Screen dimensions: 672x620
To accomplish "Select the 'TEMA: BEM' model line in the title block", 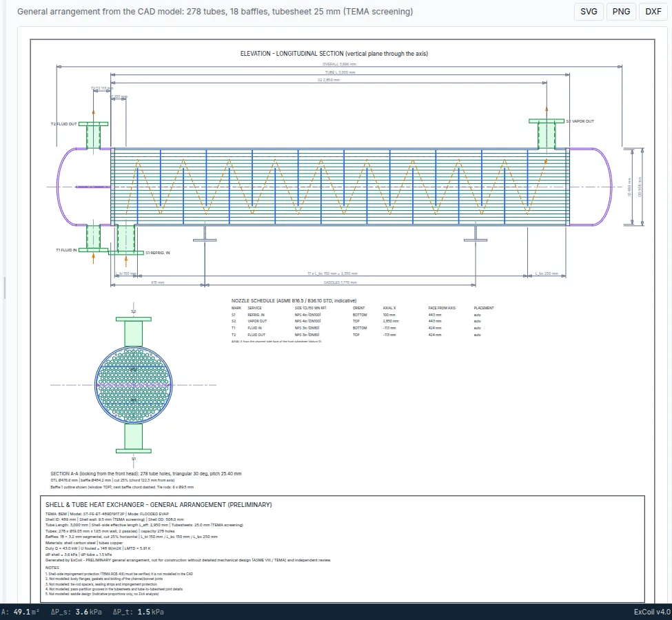I will [107, 514].
